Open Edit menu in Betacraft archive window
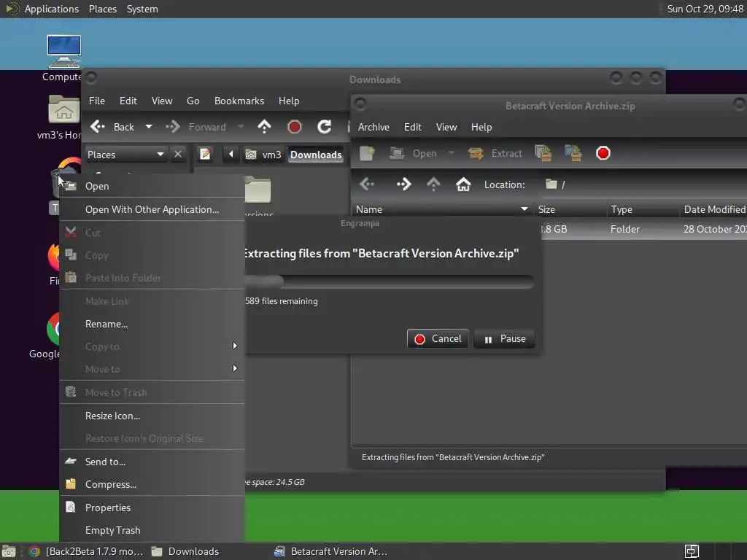 (413, 127)
